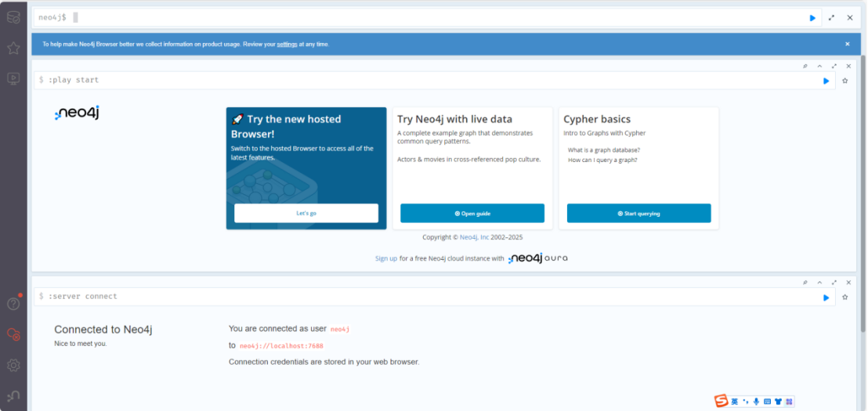The image size is (868, 411).
Task: Fullscreen the :play start frame
Action: pos(834,66)
